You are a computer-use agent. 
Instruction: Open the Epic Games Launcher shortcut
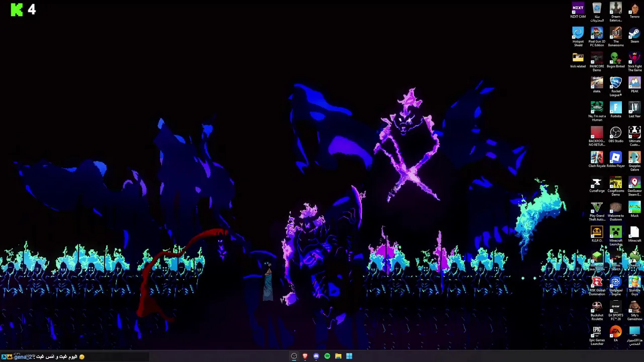597,336
